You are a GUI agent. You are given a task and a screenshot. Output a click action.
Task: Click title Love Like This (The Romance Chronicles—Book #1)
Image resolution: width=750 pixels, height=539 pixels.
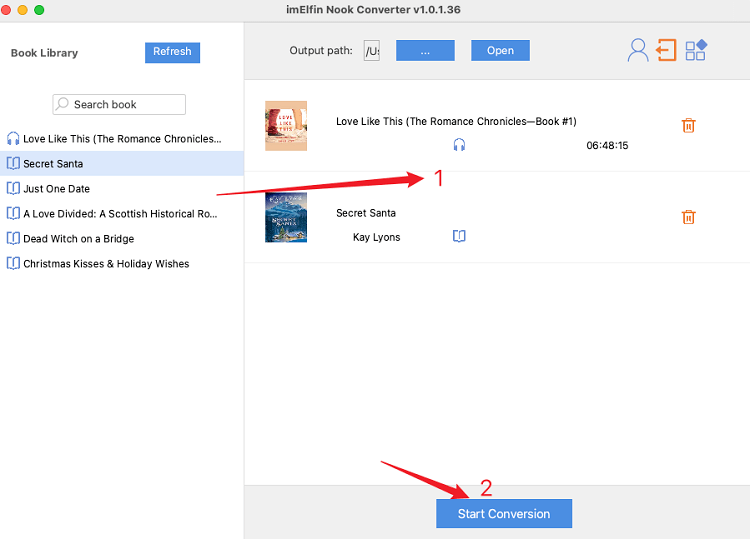(x=456, y=121)
